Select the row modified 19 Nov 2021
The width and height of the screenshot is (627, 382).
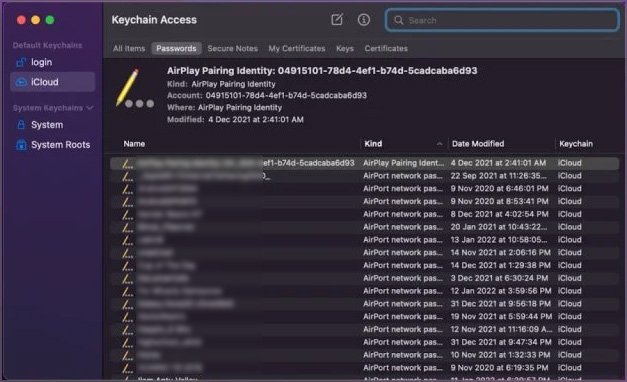(x=364, y=316)
